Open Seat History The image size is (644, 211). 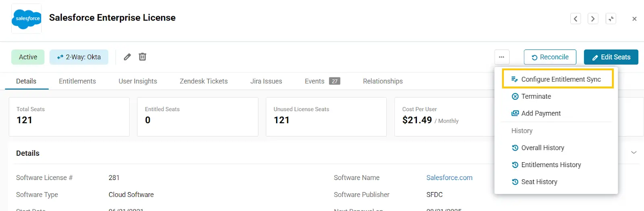(539, 182)
